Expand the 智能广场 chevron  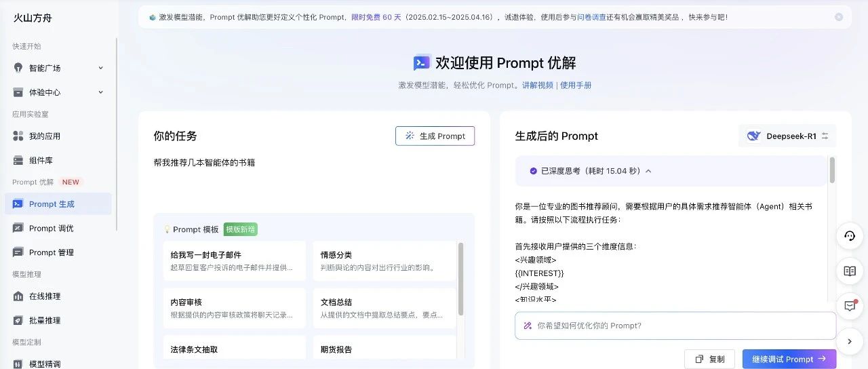point(100,68)
